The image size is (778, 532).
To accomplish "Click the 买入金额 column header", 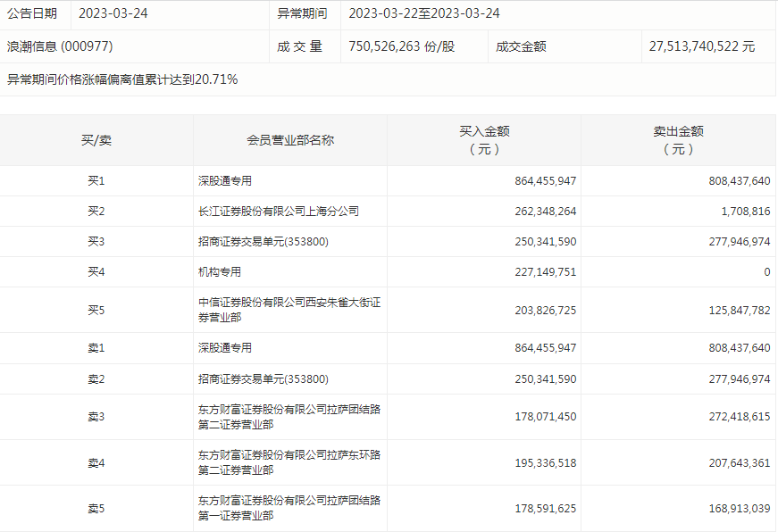I will pos(483,140).
